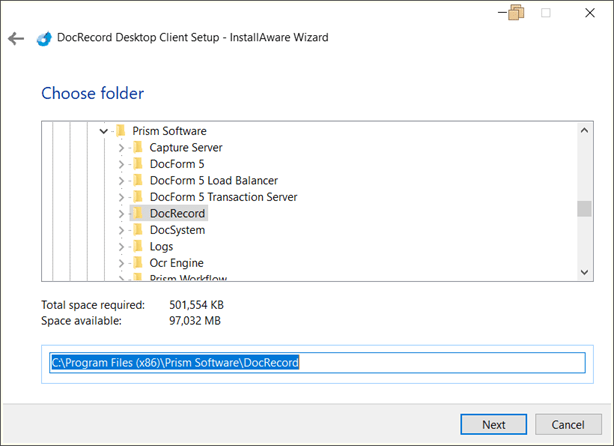Screen dimensions: 614x446
Task: Click the Next button
Action: (x=493, y=424)
